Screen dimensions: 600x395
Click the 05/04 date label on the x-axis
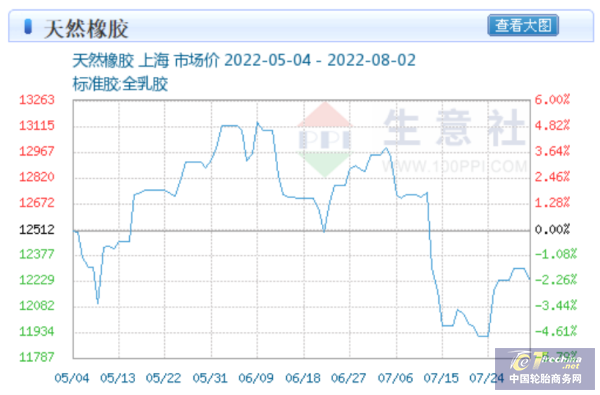pyautogui.click(x=72, y=378)
